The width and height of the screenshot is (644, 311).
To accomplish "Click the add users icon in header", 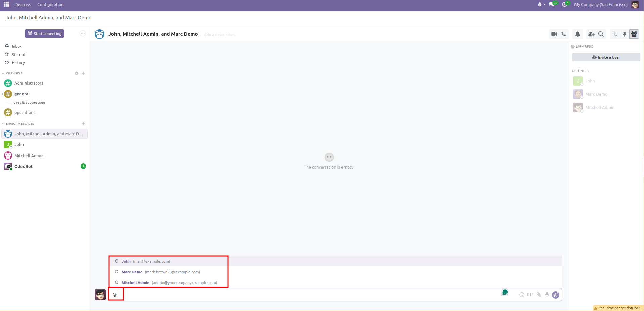I will point(591,34).
